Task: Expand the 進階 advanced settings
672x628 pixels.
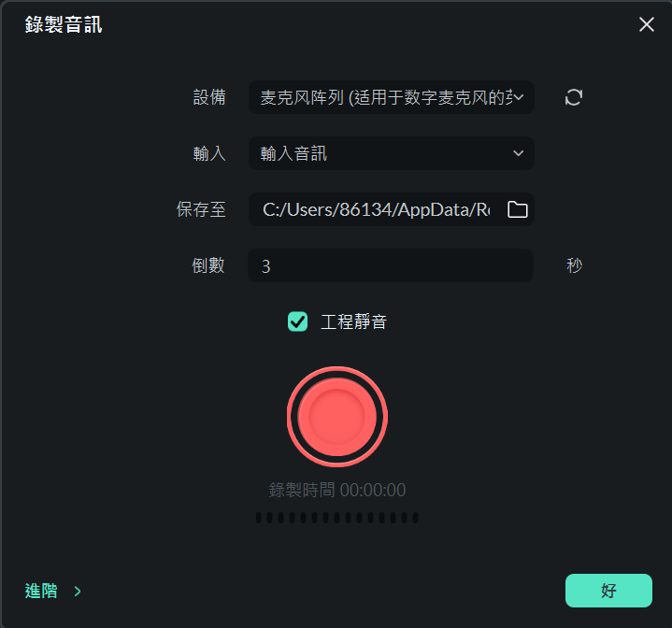Action: click(53, 592)
